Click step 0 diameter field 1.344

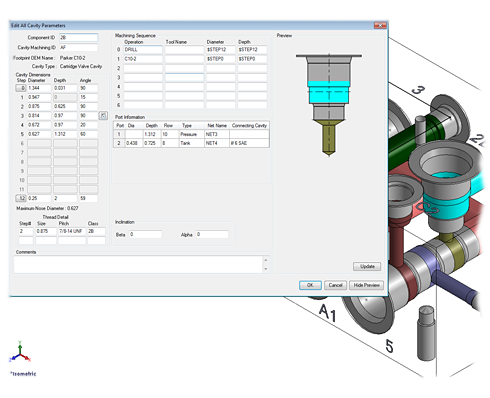(x=39, y=88)
